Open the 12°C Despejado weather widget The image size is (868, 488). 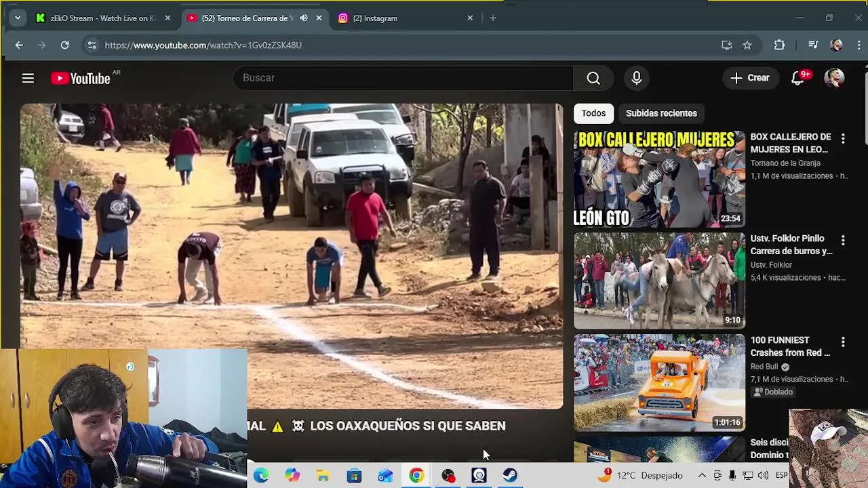point(640,475)
